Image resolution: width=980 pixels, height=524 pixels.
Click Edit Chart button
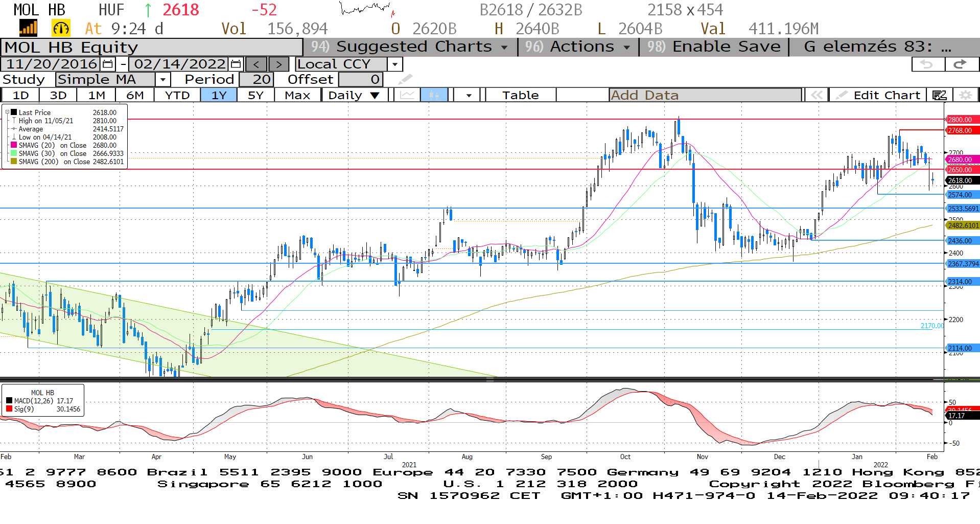pyautogui.click(x=878, y=95)
